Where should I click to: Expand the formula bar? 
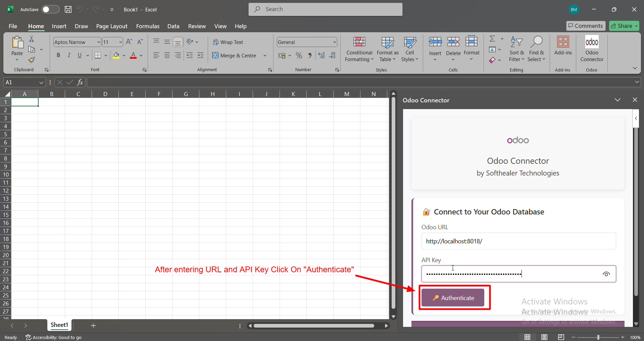pyautogui.click(x=637, y=82)
